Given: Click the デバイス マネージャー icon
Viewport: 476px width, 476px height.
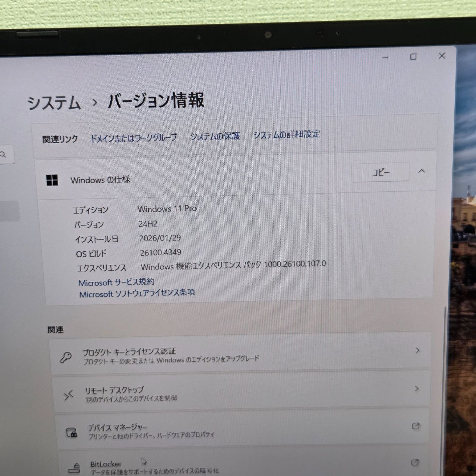Looking at the screenshot, I should (72, 432).
